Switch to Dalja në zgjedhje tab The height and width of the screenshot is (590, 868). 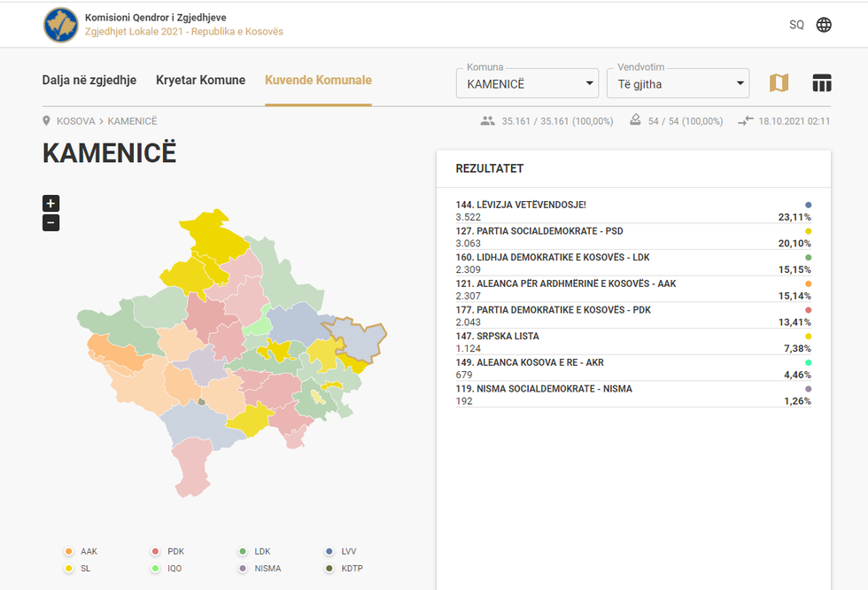pyautogui.click(x=89, y=81)
